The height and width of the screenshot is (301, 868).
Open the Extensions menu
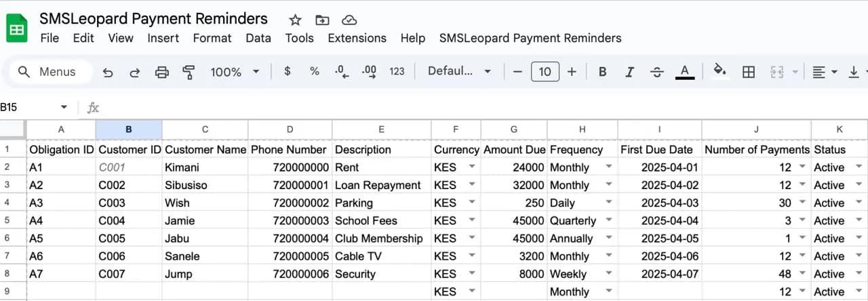point(357,38)
